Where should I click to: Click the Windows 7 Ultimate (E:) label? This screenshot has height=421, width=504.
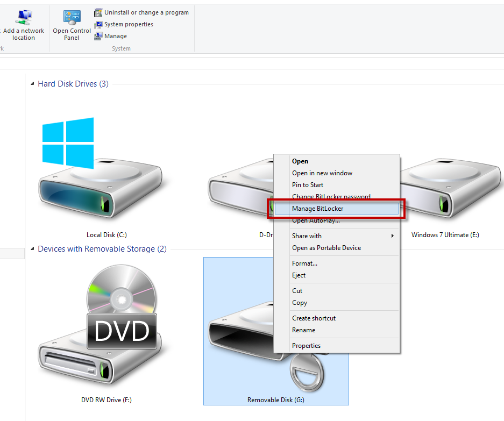[x=445, y=235]
